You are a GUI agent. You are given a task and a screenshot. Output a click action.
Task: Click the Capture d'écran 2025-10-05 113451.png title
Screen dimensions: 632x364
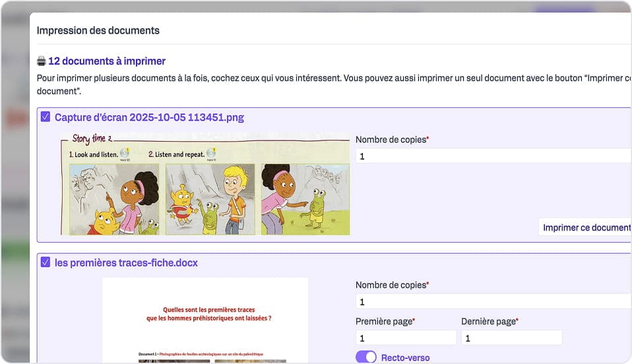[149, 117]
